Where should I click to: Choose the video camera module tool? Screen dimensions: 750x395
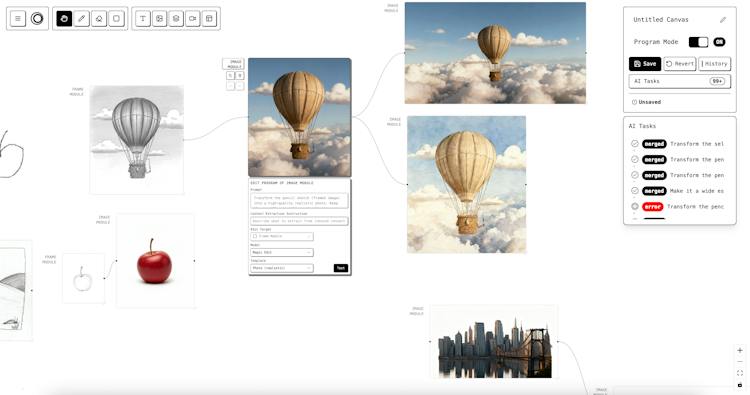click(192, 19)
